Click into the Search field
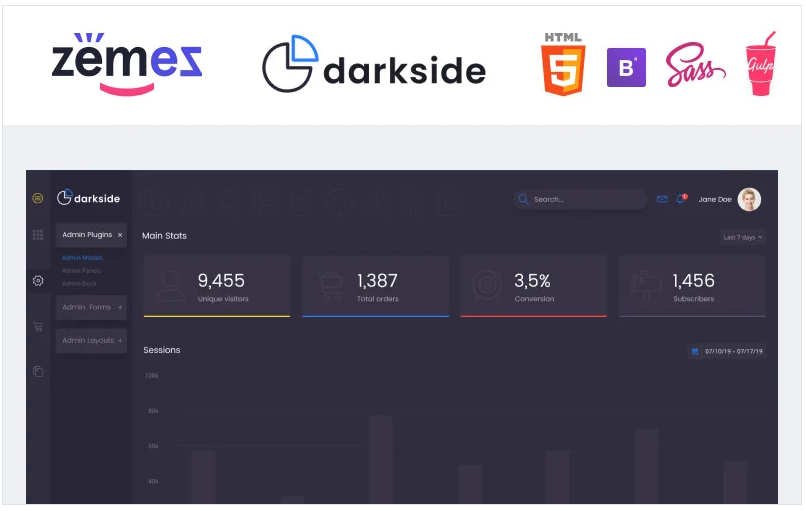This screenshot has width=806, height=511. (580, 199)
